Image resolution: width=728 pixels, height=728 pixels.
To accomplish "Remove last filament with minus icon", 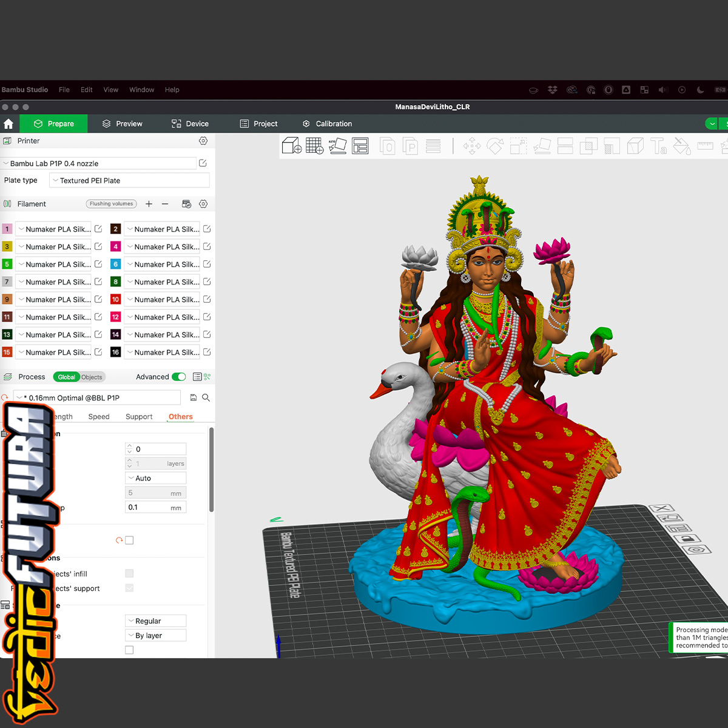I will pos(165,204).
